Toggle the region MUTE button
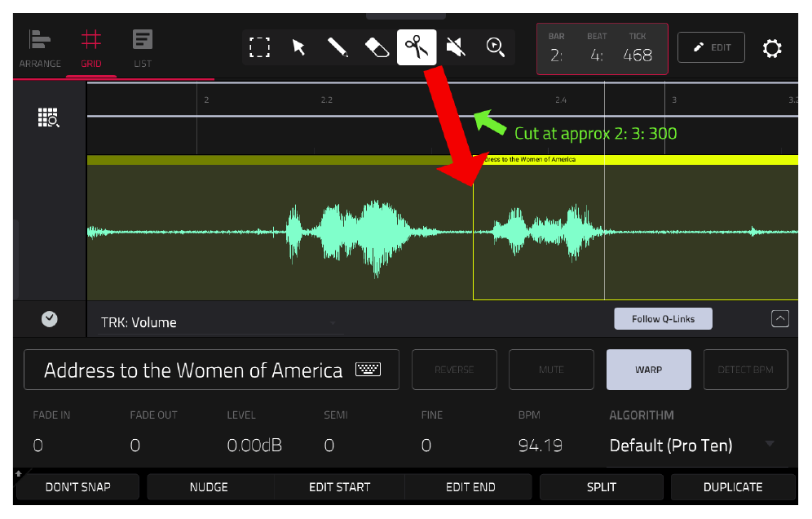812x519 pixels. (x=551, y=370)
